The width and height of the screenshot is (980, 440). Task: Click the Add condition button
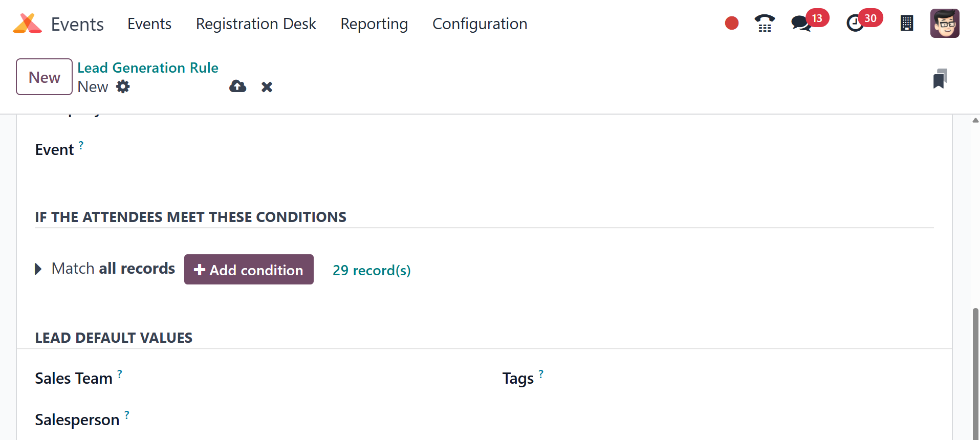249,270
